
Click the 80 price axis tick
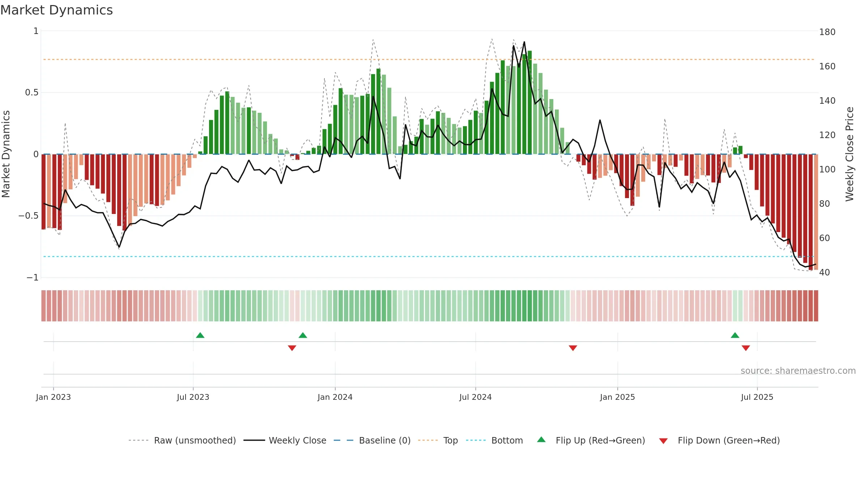click(825, 204)
